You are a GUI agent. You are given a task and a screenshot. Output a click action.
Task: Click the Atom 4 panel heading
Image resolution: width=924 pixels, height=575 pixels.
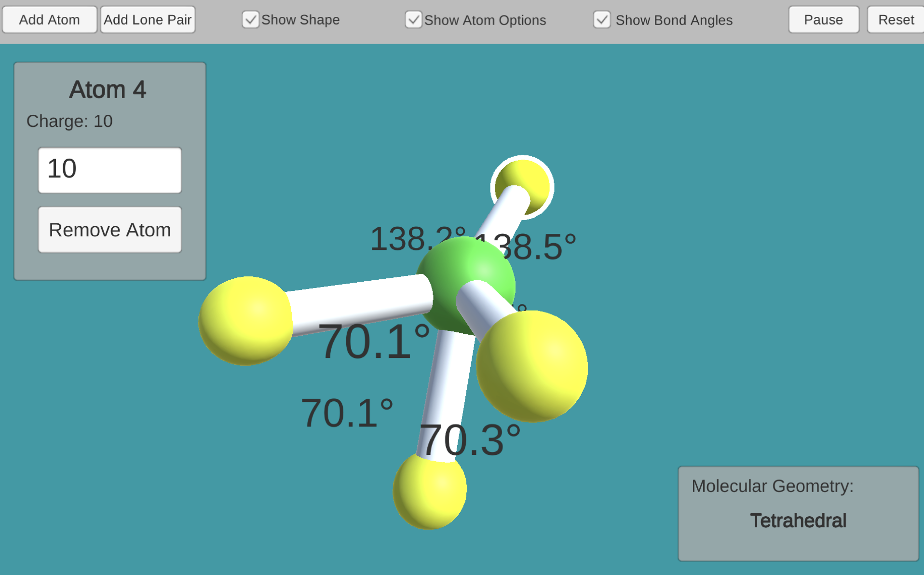(x=108, y=90)
